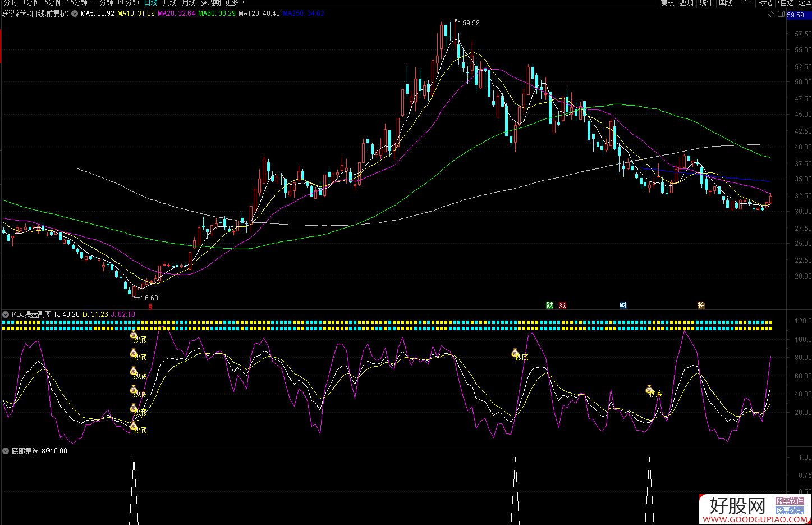
Task: Click the 标记 mark button
Action: 765,3
